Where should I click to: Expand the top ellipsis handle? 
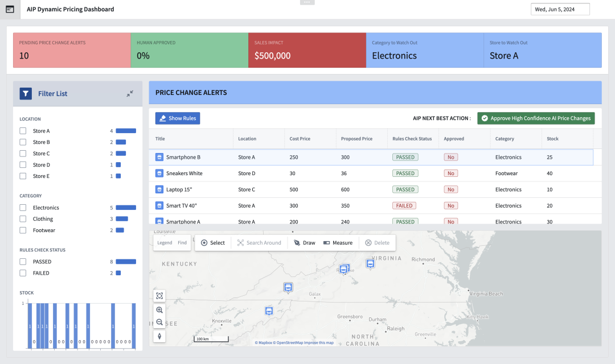pos(307,2)
